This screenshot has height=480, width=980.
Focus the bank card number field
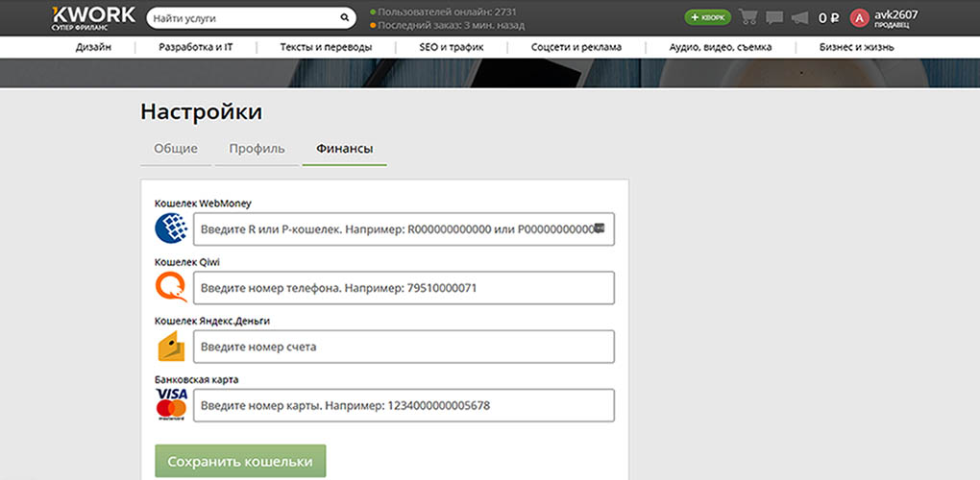[404, 405]
